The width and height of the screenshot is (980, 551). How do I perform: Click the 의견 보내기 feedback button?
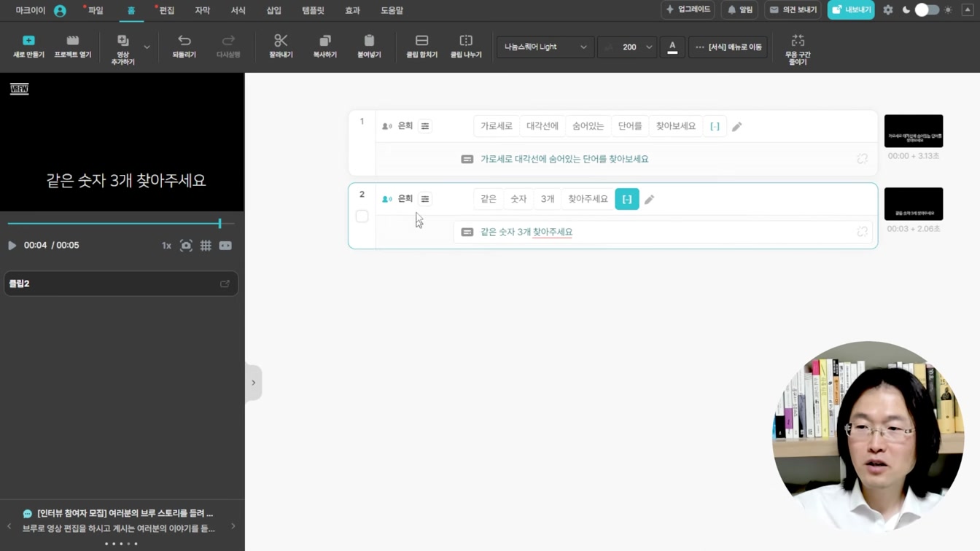point(793,10)
